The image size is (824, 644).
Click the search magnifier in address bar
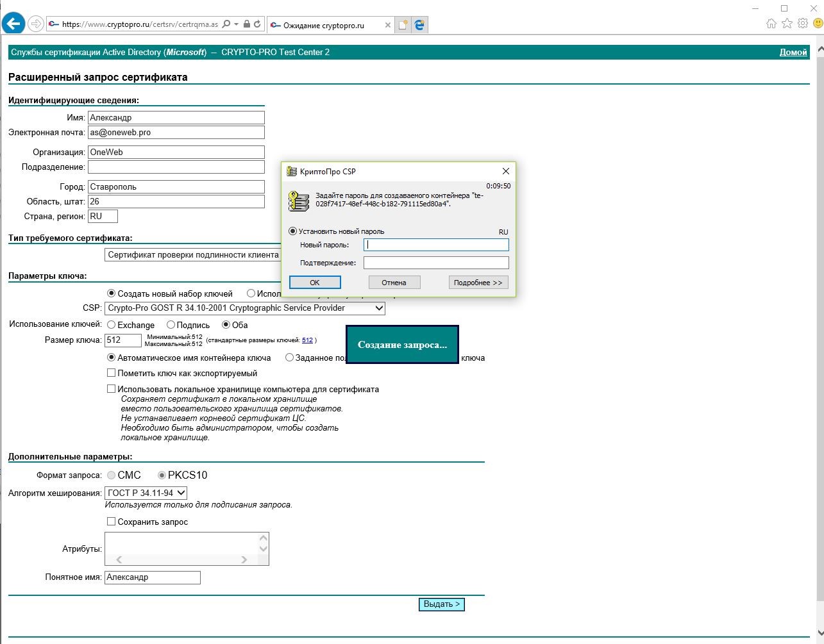(225, 24)
